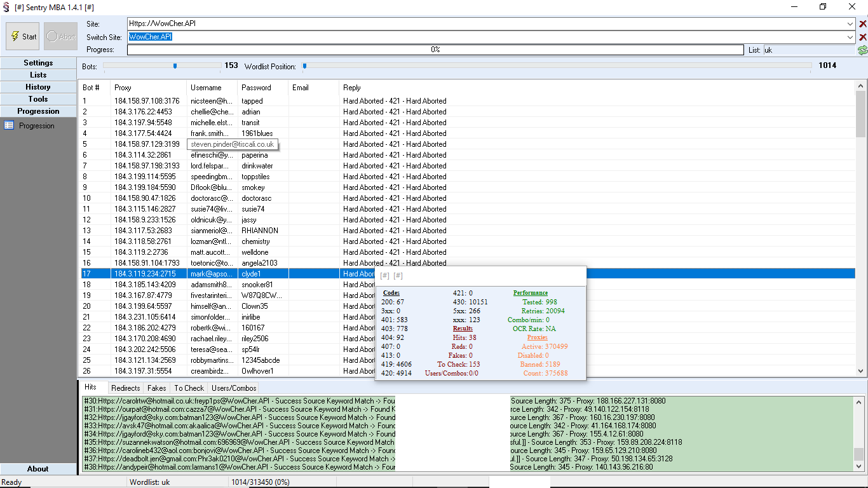This screenshot has width=868, height=488.
Task: Open the Tools sidebar section
Action: point(38,99)
